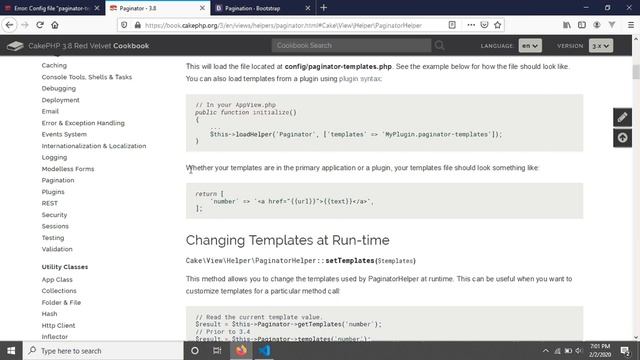The width and height of the screenshot is (640, 360).
Task: Open a new browser tab
Action: (324, 8)
